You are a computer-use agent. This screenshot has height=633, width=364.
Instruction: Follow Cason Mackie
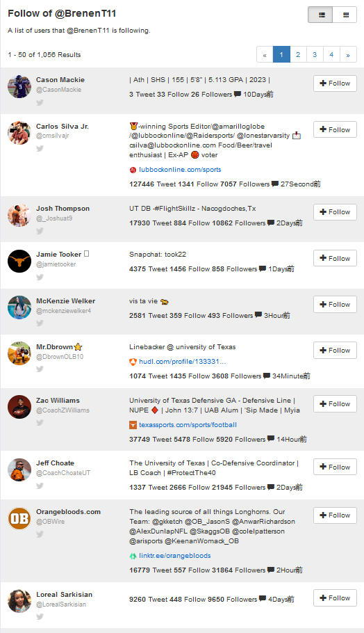pyautogui.click(x=335, y=83)
